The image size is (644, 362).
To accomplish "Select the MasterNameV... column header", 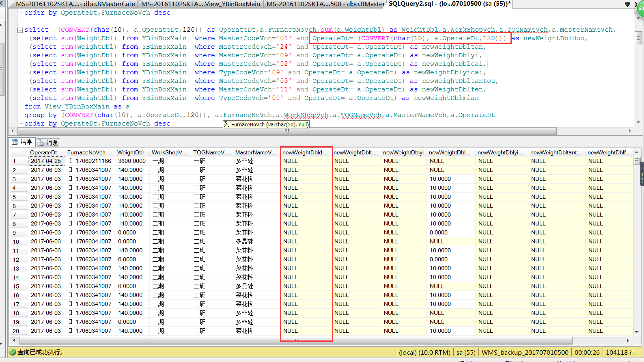I will (257, 152).
